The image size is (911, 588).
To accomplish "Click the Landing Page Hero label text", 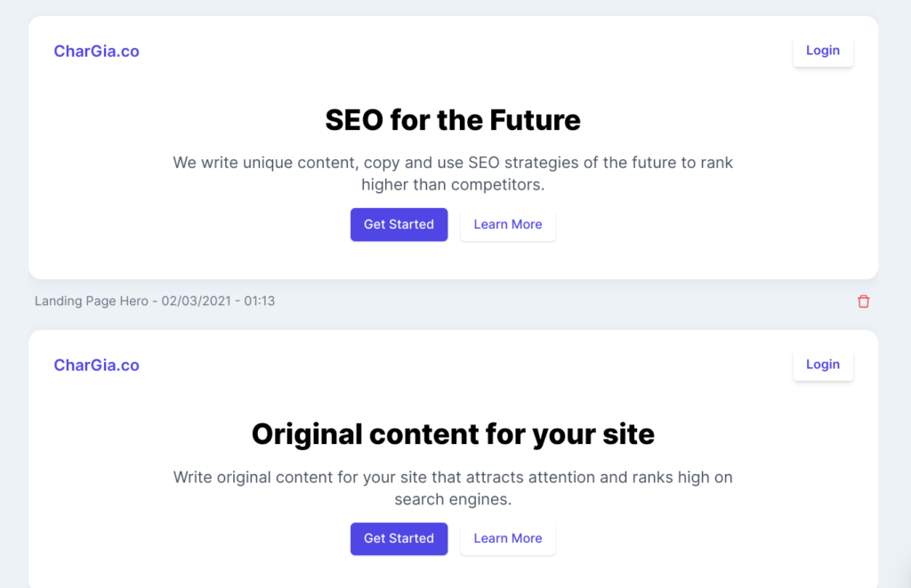I will click(x=92, y=301).
